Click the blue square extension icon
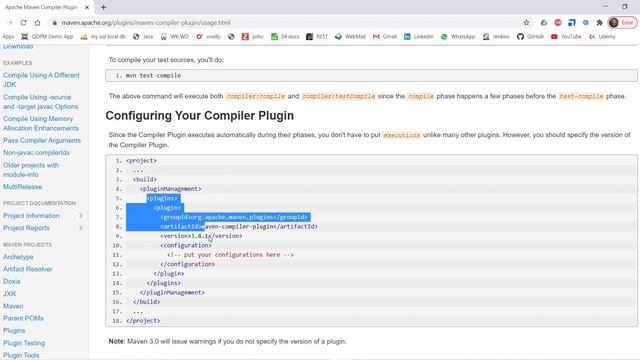 [571, 22]
